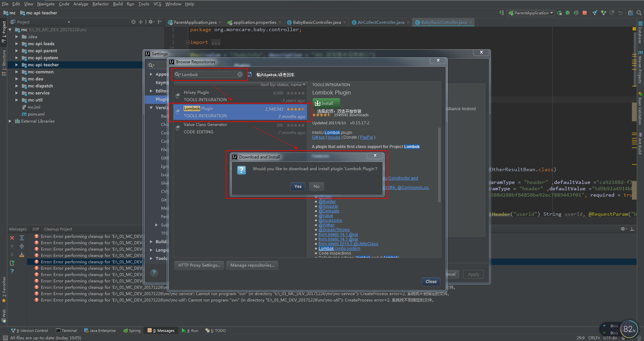Click the collapse all icon in Messages panel
Image resolution: width=644 pixels, height=341 pixels.
coord(21,246)
